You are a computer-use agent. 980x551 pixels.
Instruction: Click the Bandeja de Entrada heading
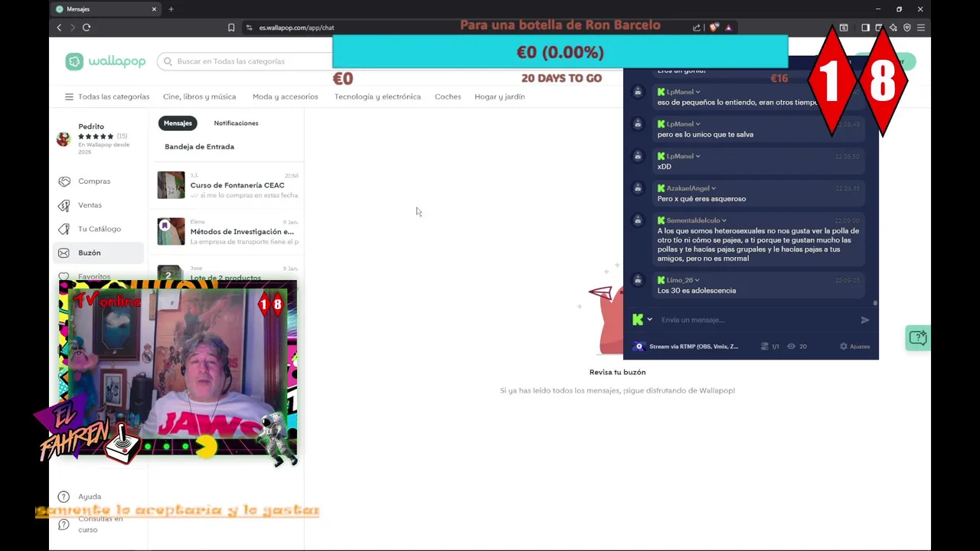(x=199, y=147)
